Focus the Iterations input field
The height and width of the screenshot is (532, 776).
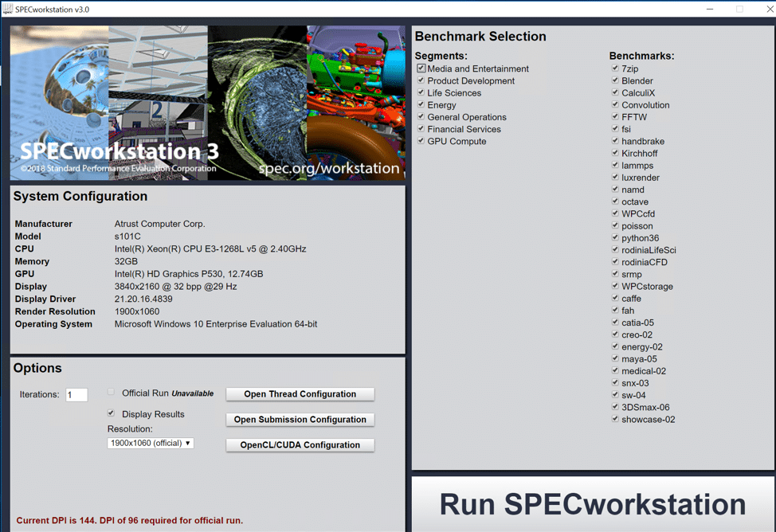point(76,394)
